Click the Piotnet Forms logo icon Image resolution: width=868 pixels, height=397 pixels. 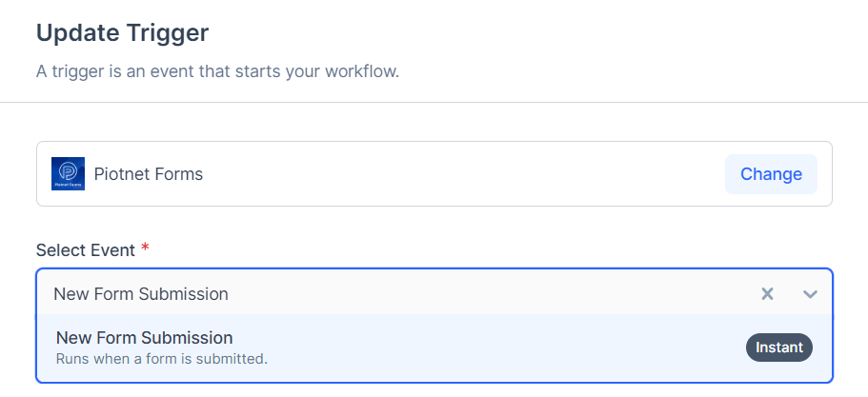(x=68, y=174)
